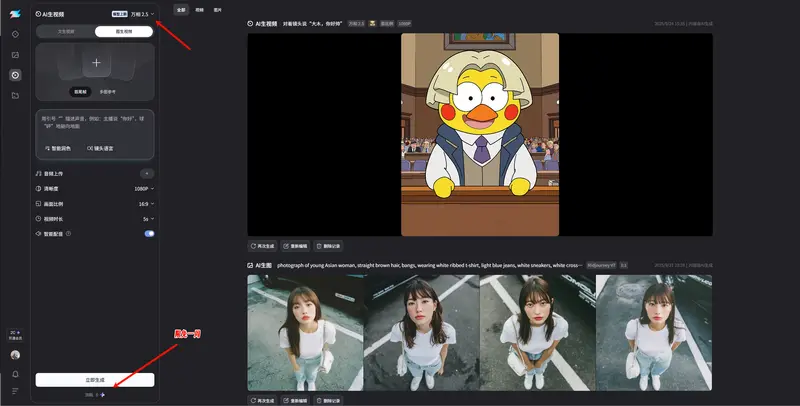Select the multi-image reference mode
Screen dimensions: 800x406
[x=108, y=92]
